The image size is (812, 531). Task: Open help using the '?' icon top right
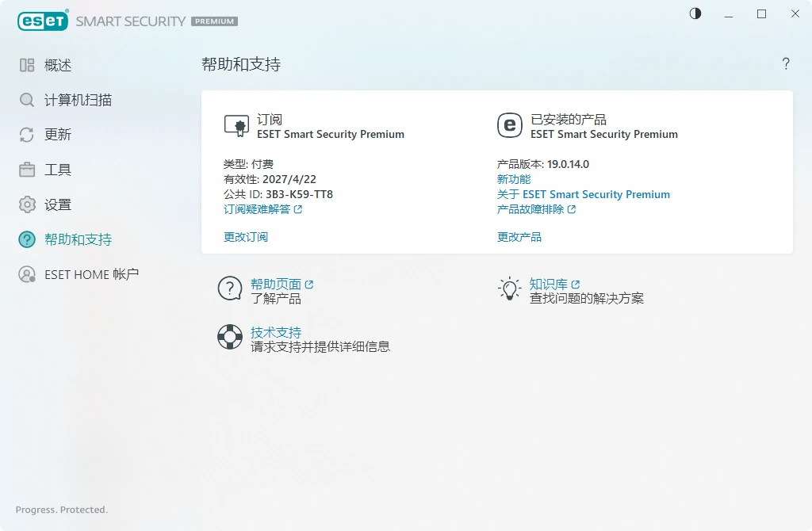[786, 64]
